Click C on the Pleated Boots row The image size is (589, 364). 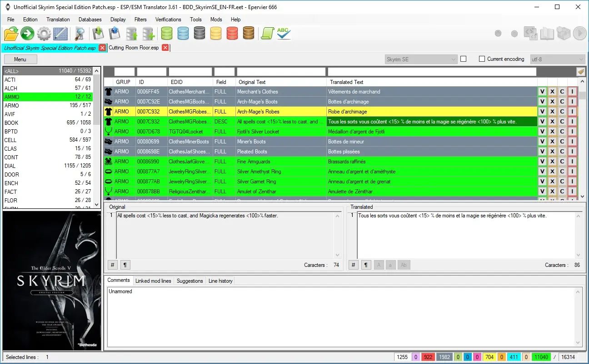tap(562, 152)
